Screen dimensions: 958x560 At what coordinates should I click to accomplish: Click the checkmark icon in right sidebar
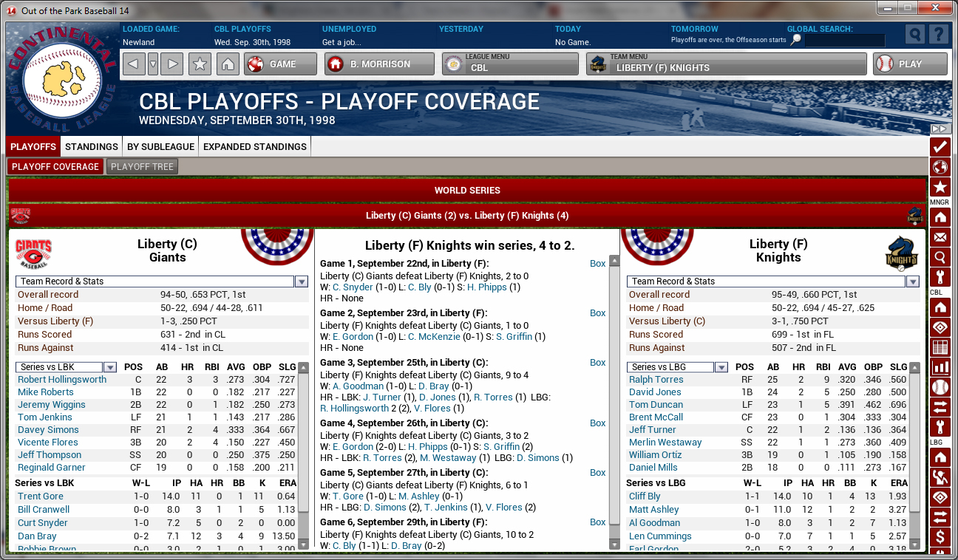(x=940, y=147)
